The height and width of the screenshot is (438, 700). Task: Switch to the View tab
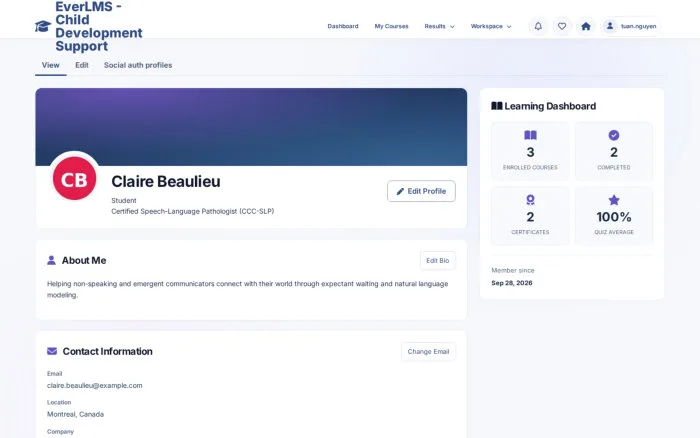tap(50, 65)
